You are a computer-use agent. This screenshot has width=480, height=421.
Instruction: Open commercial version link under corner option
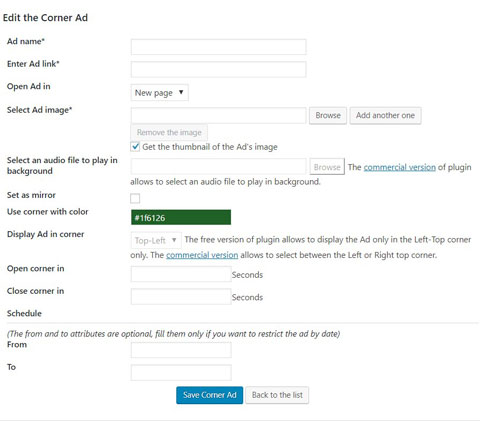(202, 255)
